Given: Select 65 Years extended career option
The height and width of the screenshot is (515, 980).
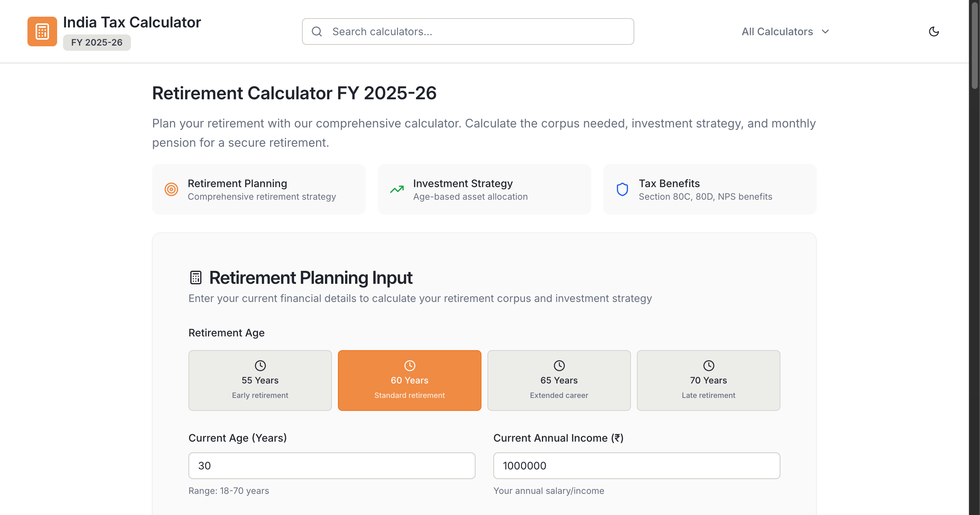Looking at the screenshot, I should [x=559, y=381].
